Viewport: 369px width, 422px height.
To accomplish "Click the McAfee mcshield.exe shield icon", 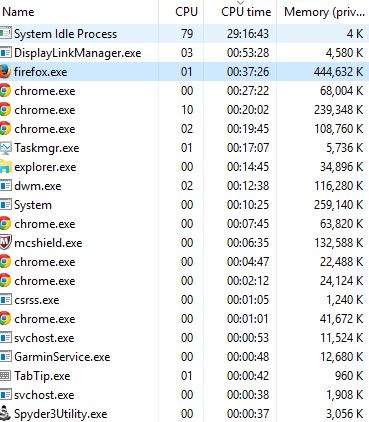I will click(5, 242).
